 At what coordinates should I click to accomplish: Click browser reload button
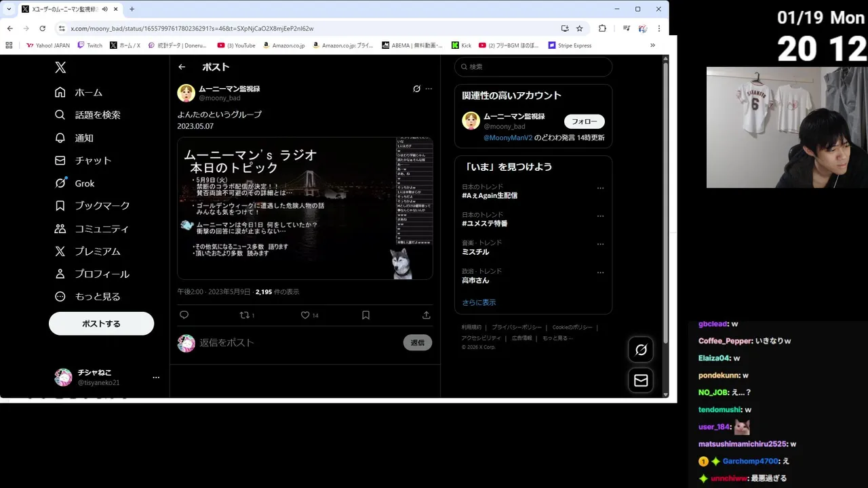pyautogui.click(x=42, y=28)
